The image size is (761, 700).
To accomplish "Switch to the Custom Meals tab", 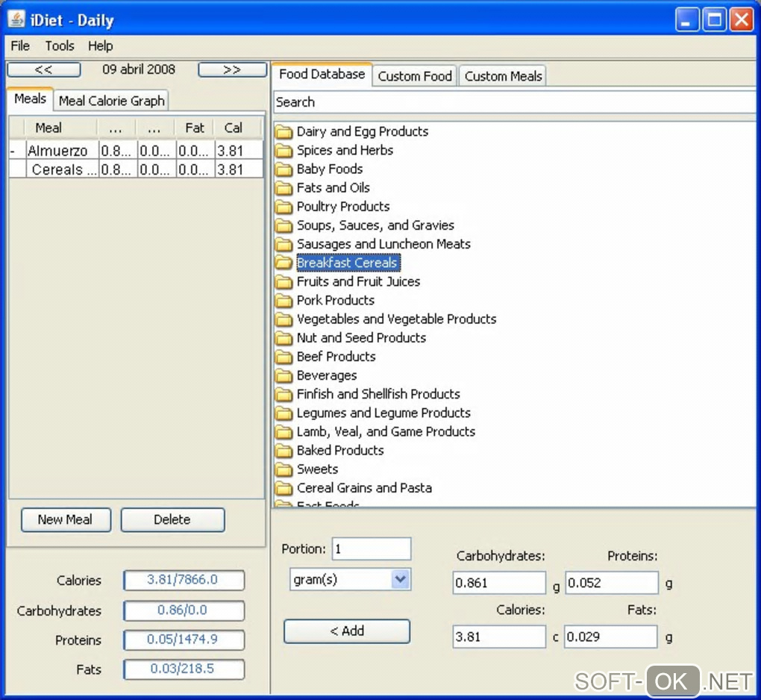I will click(503, 76).
